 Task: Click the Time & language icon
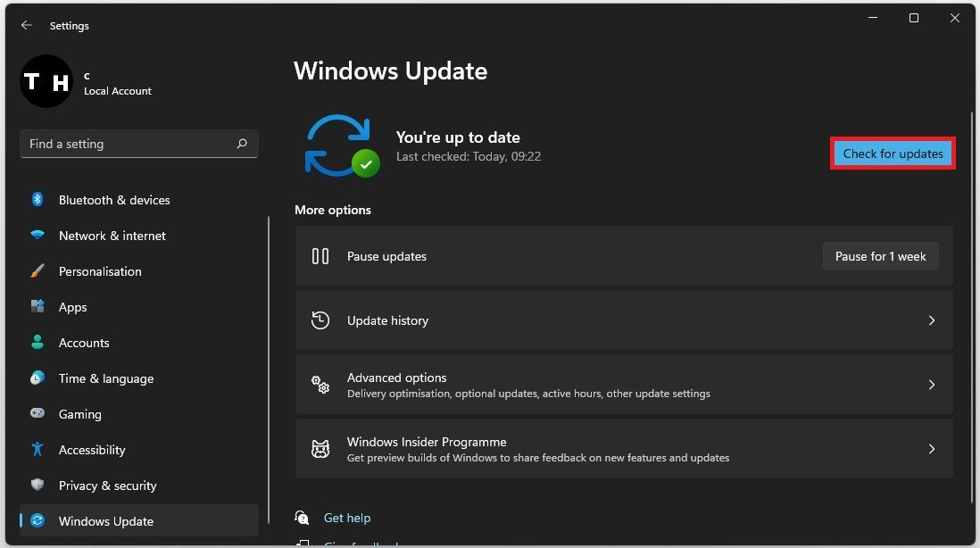click(x=37, y=378)
